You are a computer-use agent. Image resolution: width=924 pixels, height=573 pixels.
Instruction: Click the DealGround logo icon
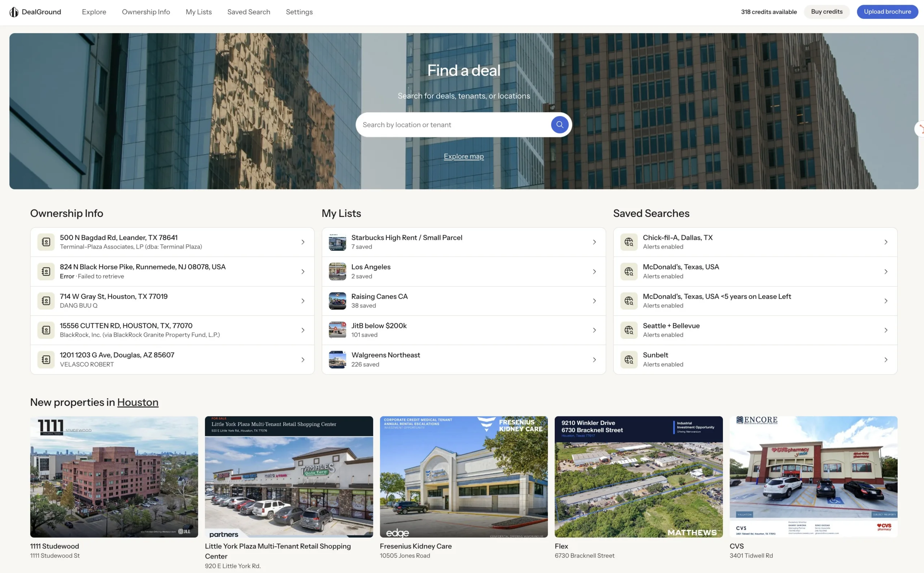coord(14,12)
